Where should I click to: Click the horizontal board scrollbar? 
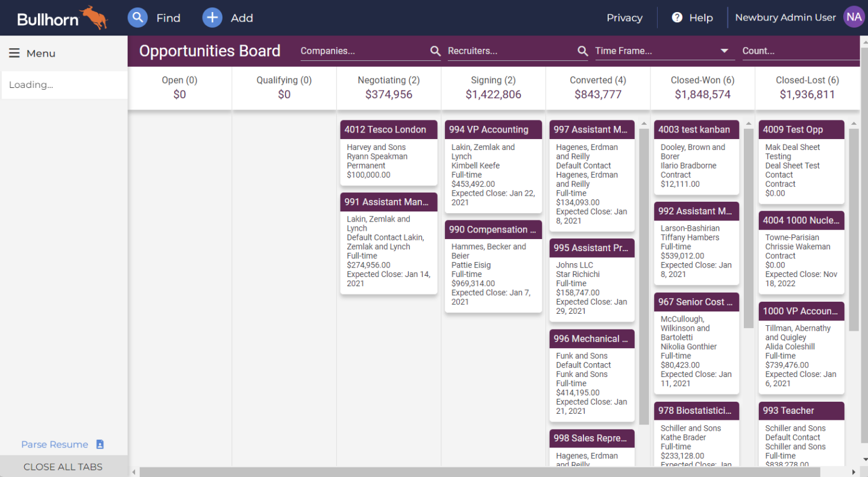click(x=480, y=472)
